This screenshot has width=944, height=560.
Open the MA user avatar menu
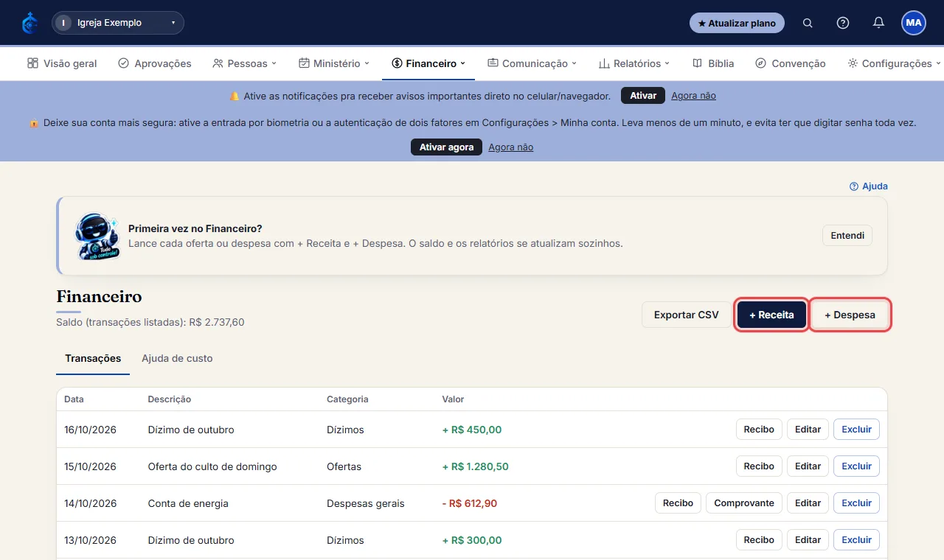pos(914,23)
